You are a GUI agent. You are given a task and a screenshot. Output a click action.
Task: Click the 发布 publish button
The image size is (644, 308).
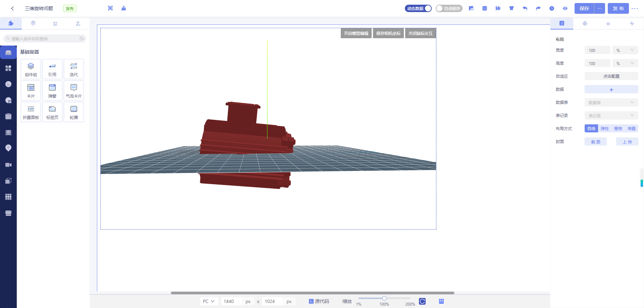pos(618,8)
